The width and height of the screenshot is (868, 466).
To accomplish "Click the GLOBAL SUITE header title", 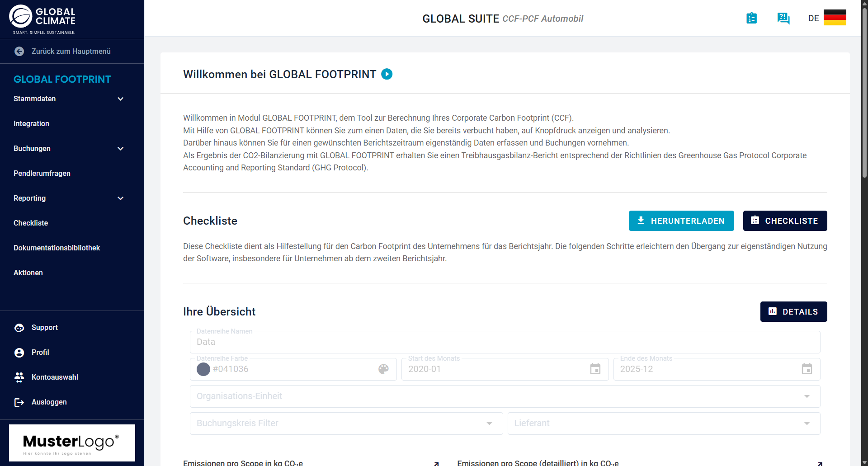I will coord(461,19).
